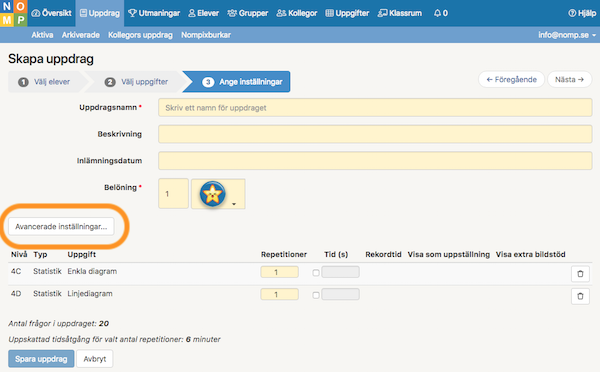Click Spara uppdrag
The image size is (600, 372).
(x=41, y=359)
